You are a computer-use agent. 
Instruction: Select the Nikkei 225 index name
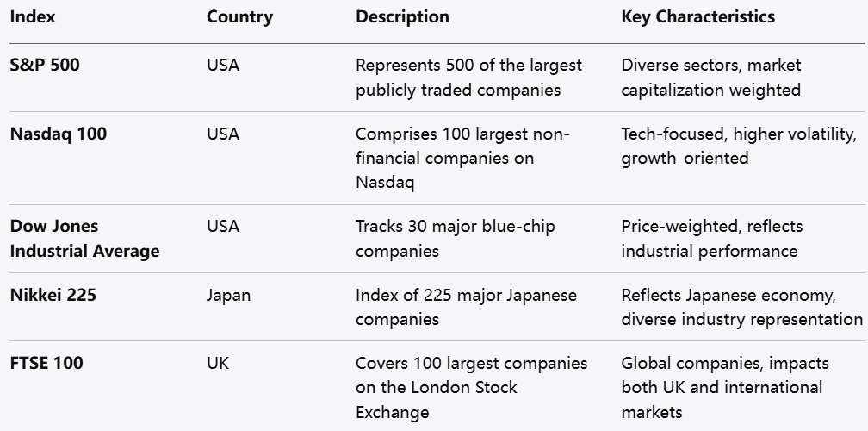click(x=53, y=296)
